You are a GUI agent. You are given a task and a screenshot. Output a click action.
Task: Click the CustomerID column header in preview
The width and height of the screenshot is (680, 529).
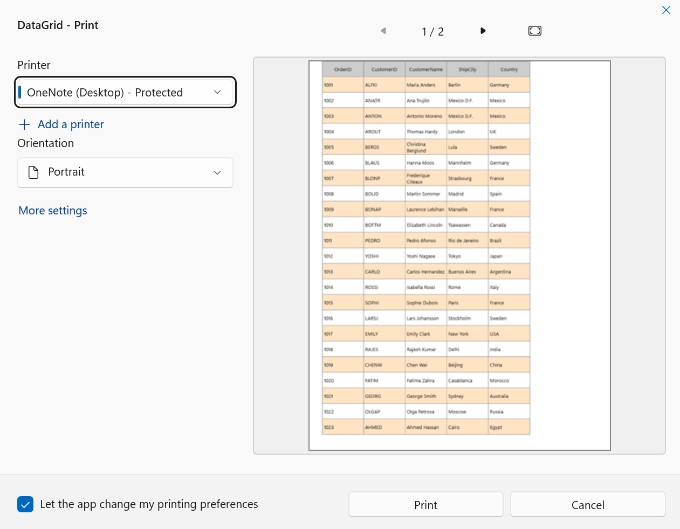384,69
